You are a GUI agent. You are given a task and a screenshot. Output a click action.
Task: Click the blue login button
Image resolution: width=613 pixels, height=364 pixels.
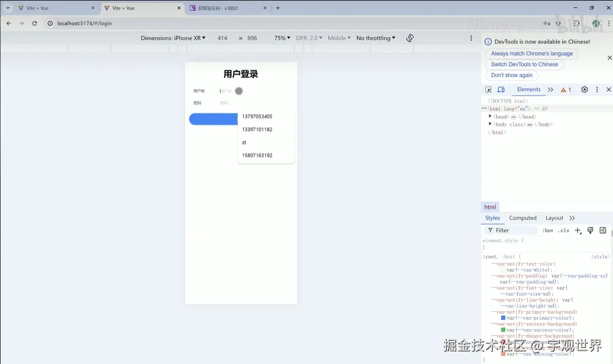[214, 119]
